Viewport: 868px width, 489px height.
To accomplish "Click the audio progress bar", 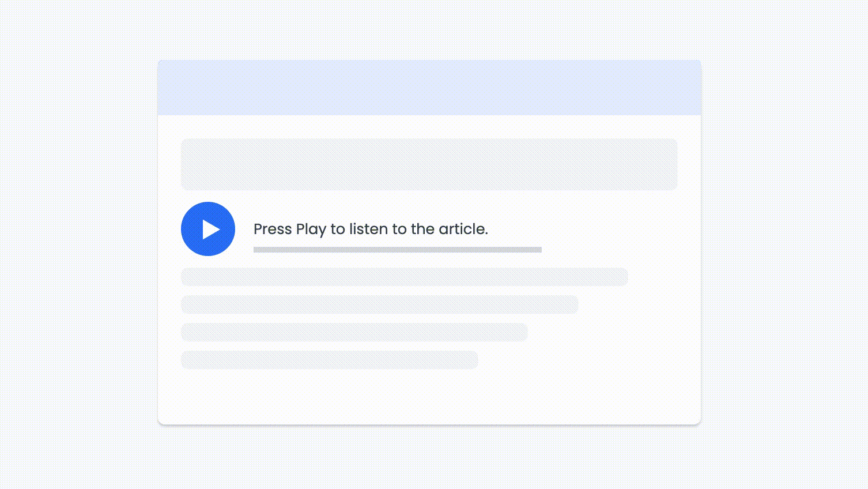I will coord(398,250).
